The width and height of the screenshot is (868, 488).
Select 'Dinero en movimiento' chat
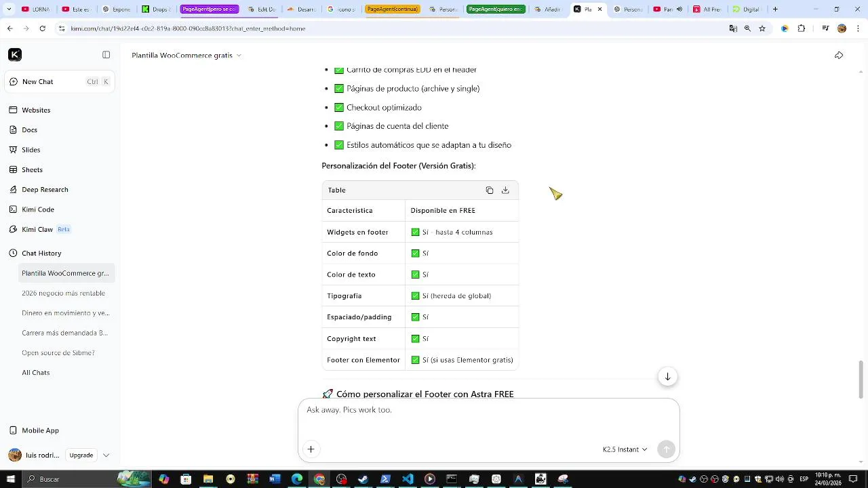pos(65,313)
